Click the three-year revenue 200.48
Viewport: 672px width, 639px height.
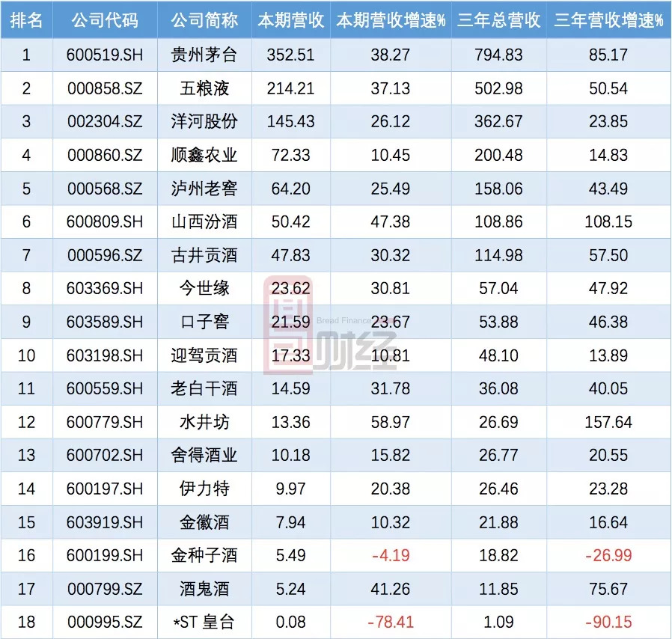[499, 155]
